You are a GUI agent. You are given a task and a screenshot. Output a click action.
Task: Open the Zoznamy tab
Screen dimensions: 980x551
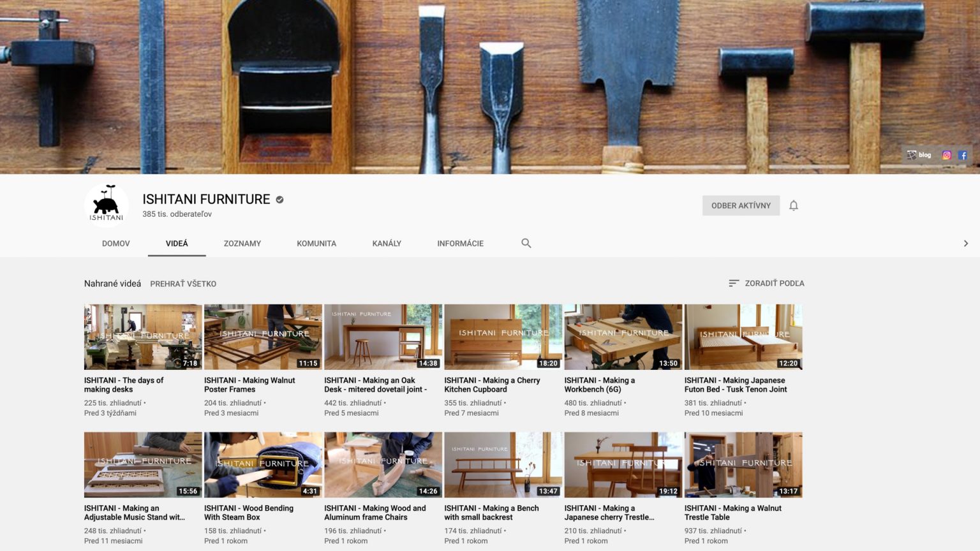pyautogui.click(x=242, y=244)
